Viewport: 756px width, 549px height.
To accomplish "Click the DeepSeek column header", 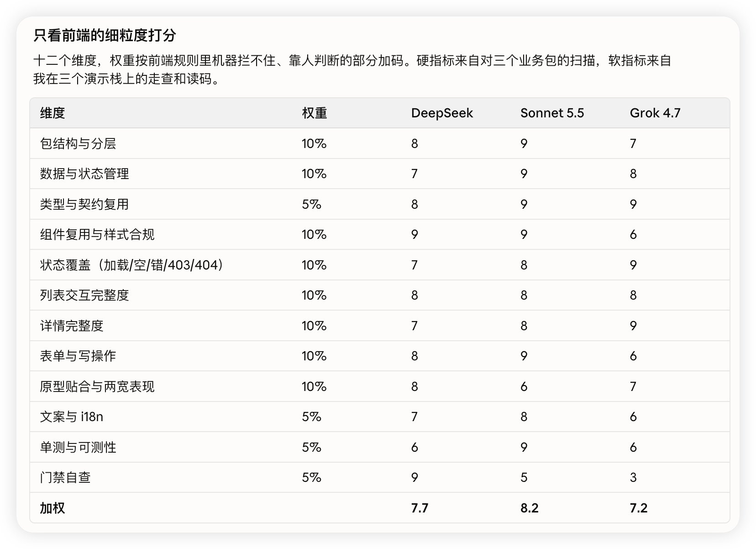I will [442, 113].
